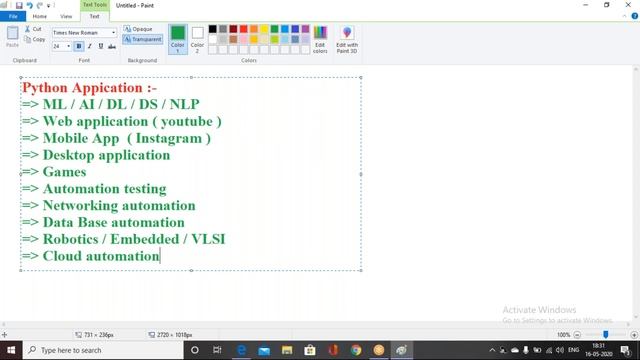
Task: Open Microsoft Edge from taskbar
Action: 241,350
